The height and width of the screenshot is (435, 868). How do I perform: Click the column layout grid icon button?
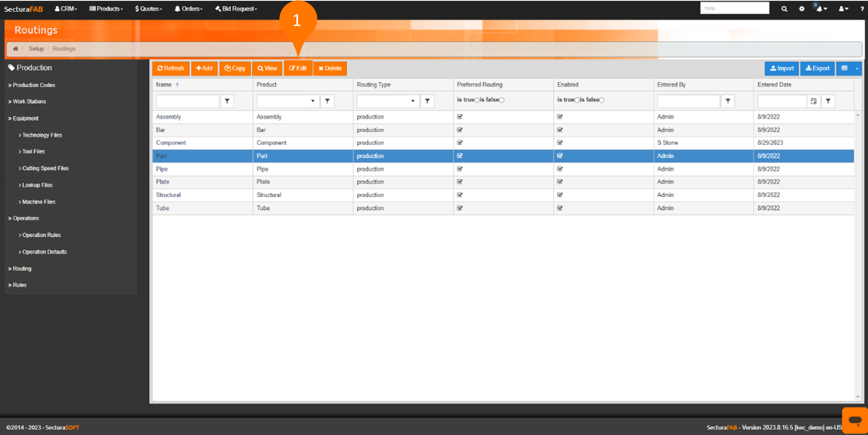coord(845,68)
